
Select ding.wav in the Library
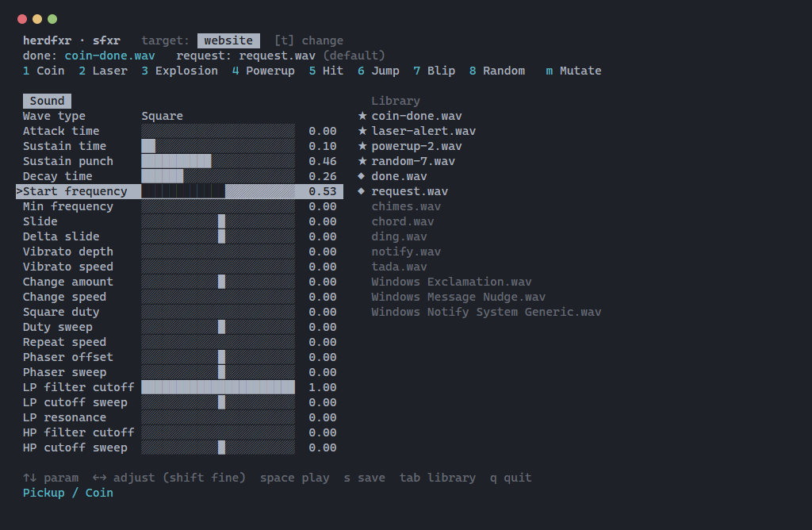(400, 236)
